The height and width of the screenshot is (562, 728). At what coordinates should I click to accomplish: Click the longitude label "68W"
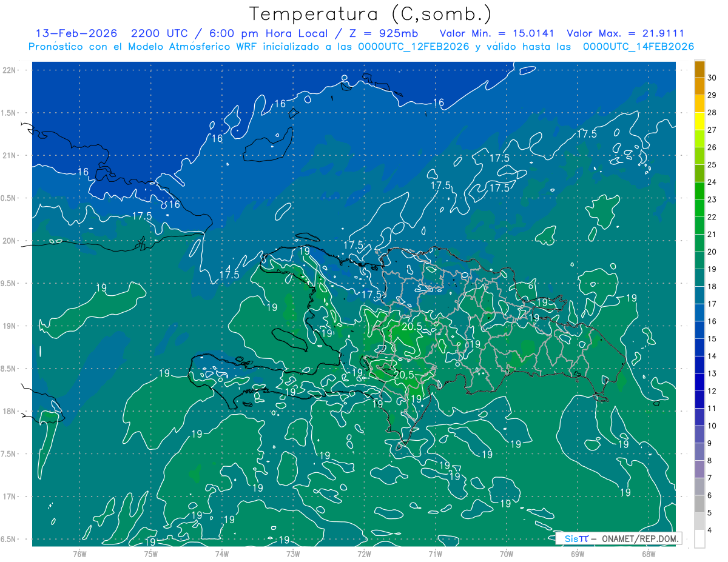pos(649,554)
